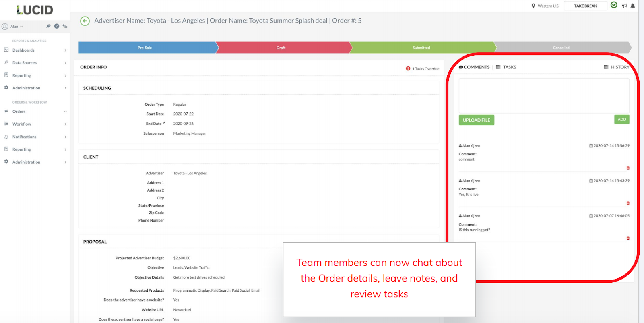Click the '2020-09-26' end date value
Viewport: 644px width, 323px height.
pos(184,124)
